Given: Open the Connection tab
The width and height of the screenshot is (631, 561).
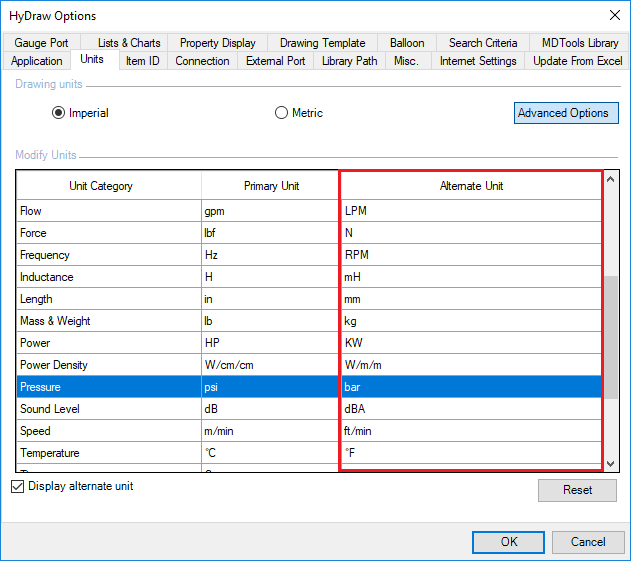Looking at the screenshot, I should pyautogui.click(x=202, y=61).
